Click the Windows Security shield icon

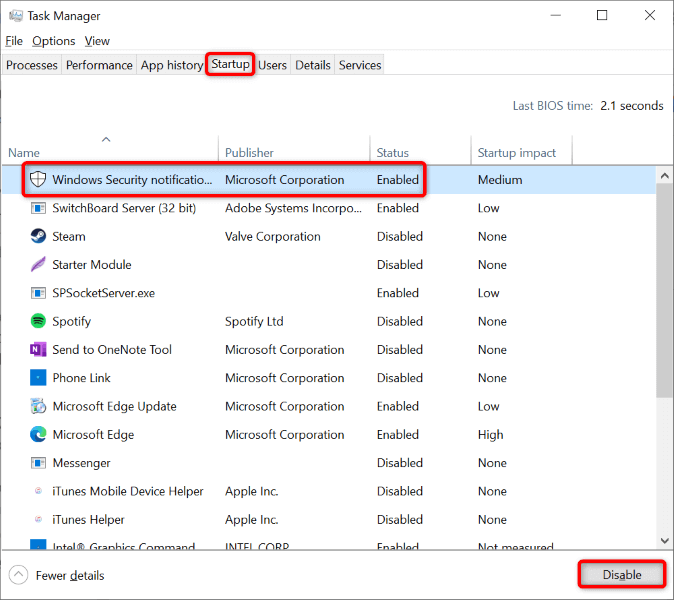tap(38, 180)
